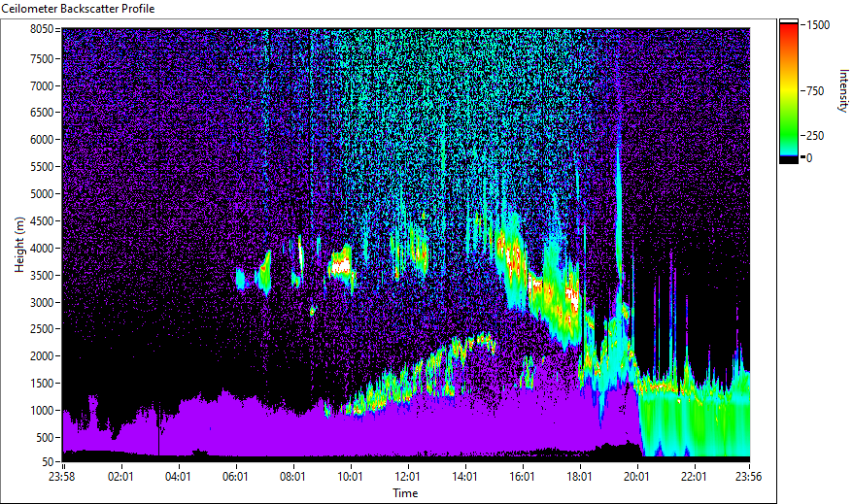Click the 8050 height axis value

[42, 29]
